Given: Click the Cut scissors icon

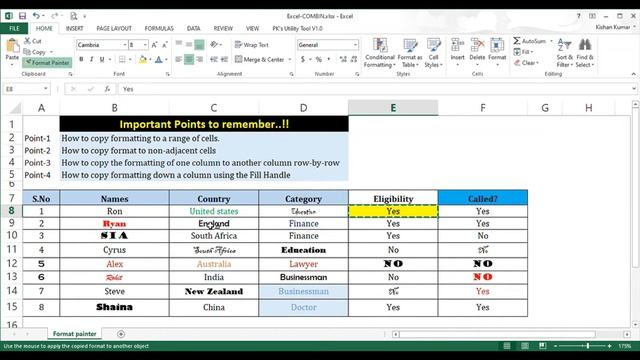Looking at the screenshot, I should click(27, 41).
